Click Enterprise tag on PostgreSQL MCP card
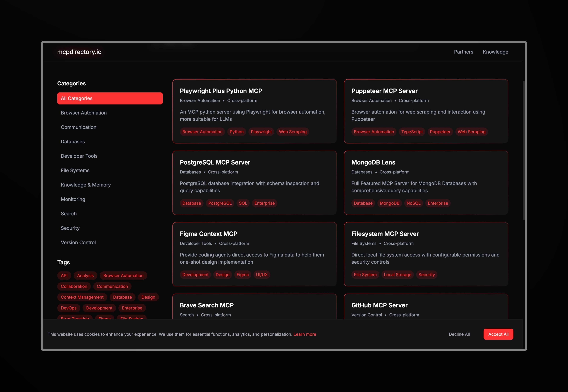 point(265,203)
